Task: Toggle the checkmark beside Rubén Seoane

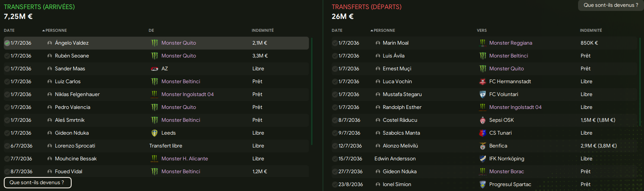Action: tap(7, 56)
